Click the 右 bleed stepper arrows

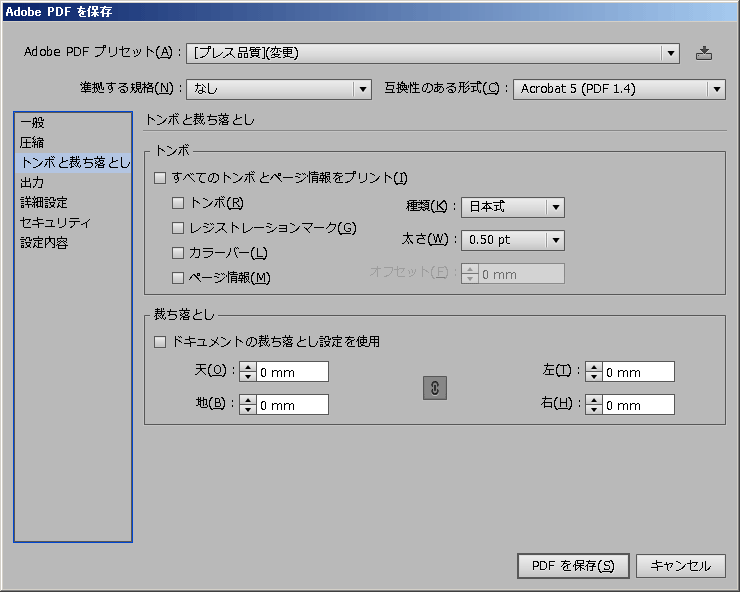pyautogui.click(x=593, y=405)
